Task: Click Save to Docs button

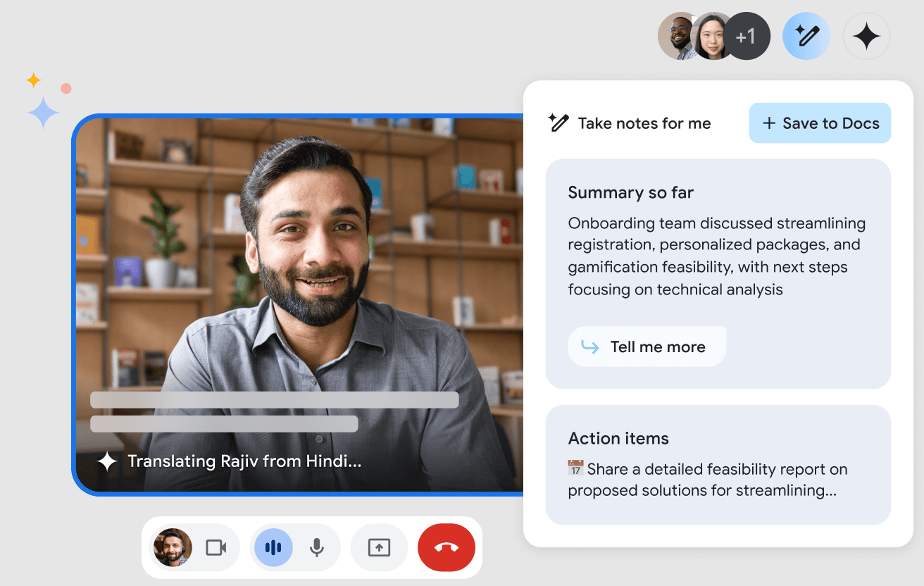Action: 820,123
